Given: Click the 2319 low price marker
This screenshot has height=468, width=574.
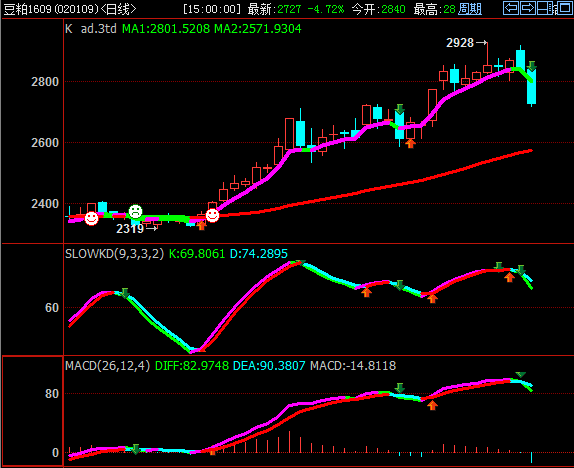Looking at the screenshot, I should [130, 229].
